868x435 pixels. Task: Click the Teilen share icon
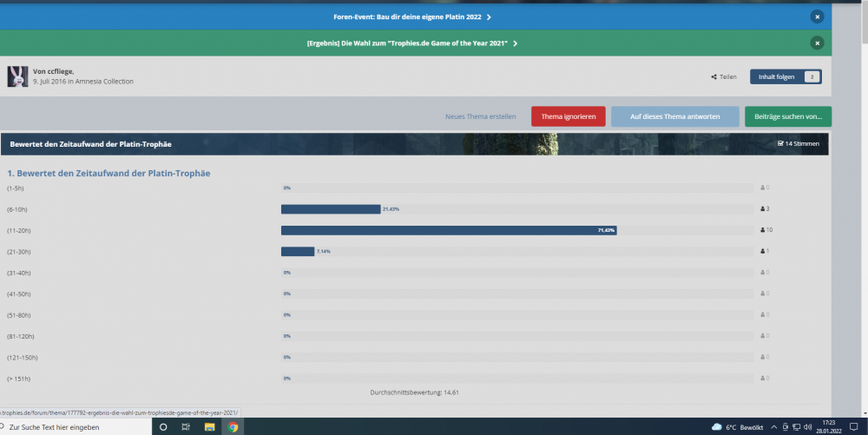713,76
